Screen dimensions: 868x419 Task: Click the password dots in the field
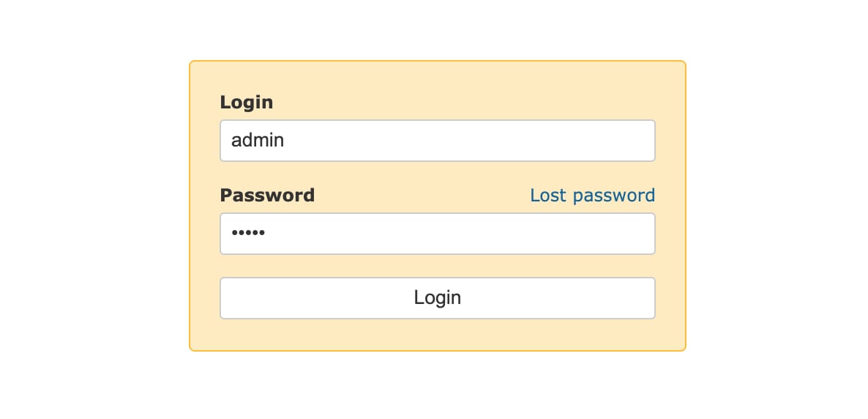(x=248, y=234)
